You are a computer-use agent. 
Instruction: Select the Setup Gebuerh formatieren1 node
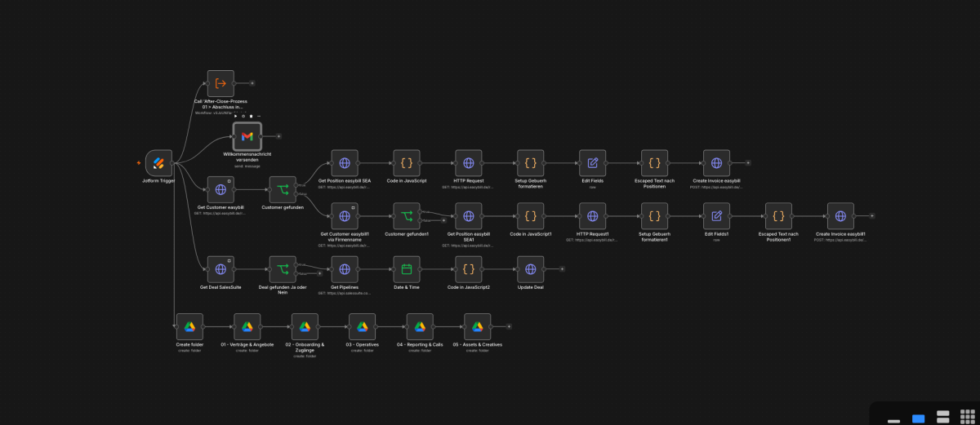tap(655, 216)
